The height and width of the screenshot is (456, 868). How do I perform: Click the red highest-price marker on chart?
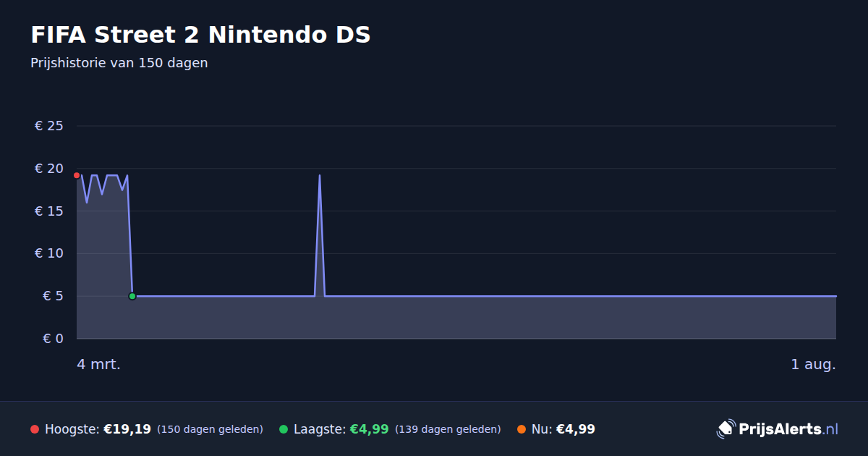coord(77,175)
